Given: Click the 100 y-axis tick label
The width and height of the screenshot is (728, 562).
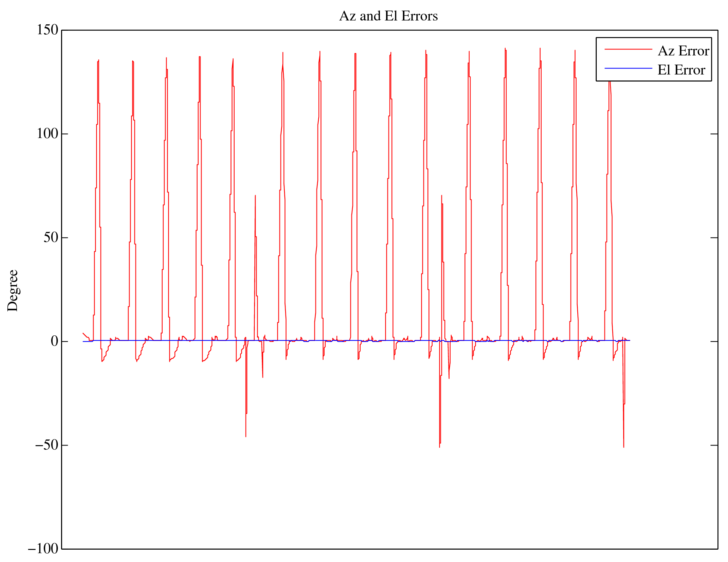Looking at the screenshot, I should (x=47, y=134).
